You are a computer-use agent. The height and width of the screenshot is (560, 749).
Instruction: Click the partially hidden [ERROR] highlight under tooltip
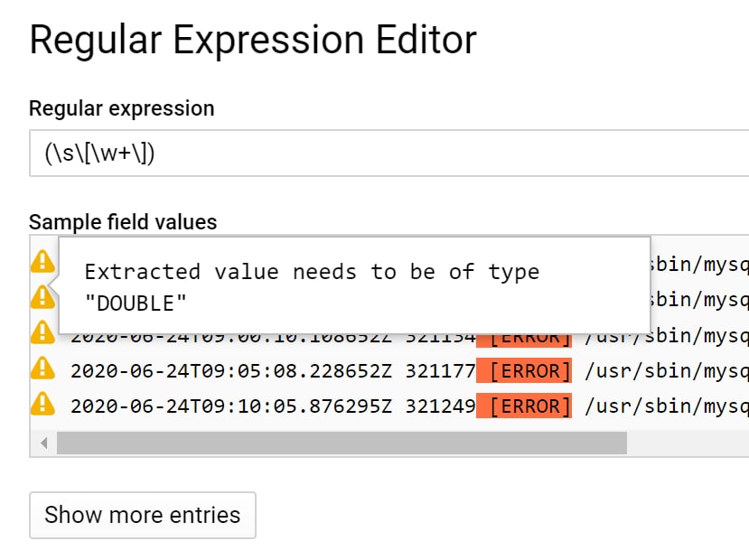pos(524,340)
